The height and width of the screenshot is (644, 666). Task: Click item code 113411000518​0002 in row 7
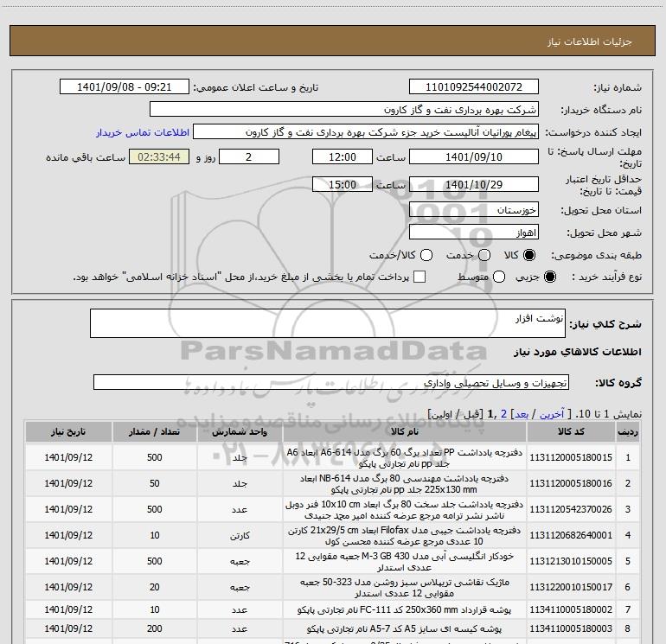tap(571, 609)
